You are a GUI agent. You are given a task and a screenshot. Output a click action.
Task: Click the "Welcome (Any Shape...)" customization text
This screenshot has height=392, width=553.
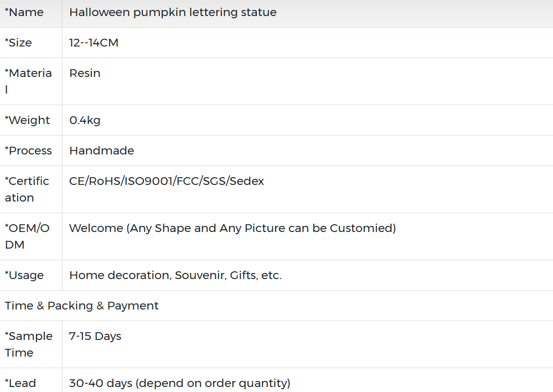click(x=232, y=228)
